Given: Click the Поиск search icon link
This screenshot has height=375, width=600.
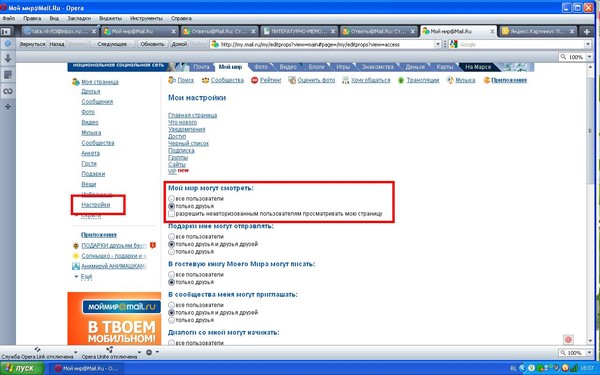Looking at the screenshot, I should [171, 80].
